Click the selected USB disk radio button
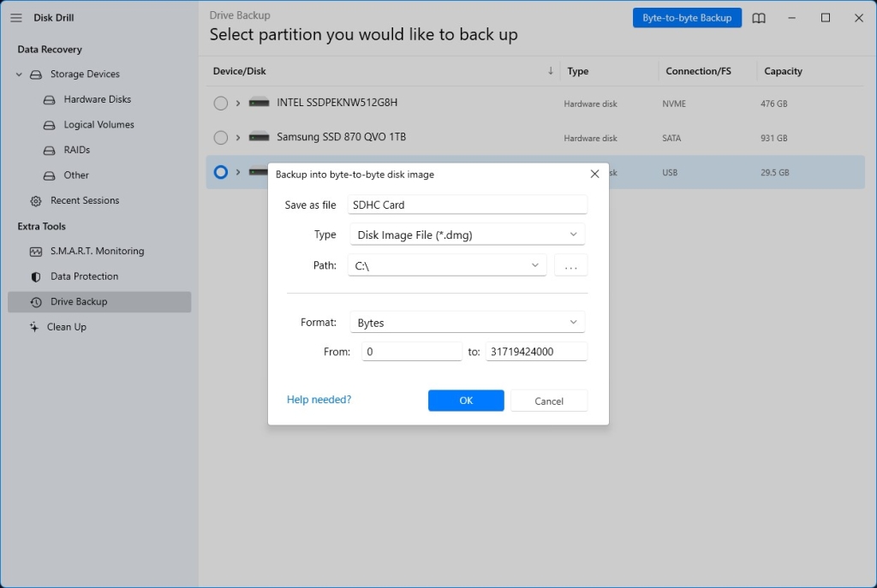The image size is (877, 588). 221,172
